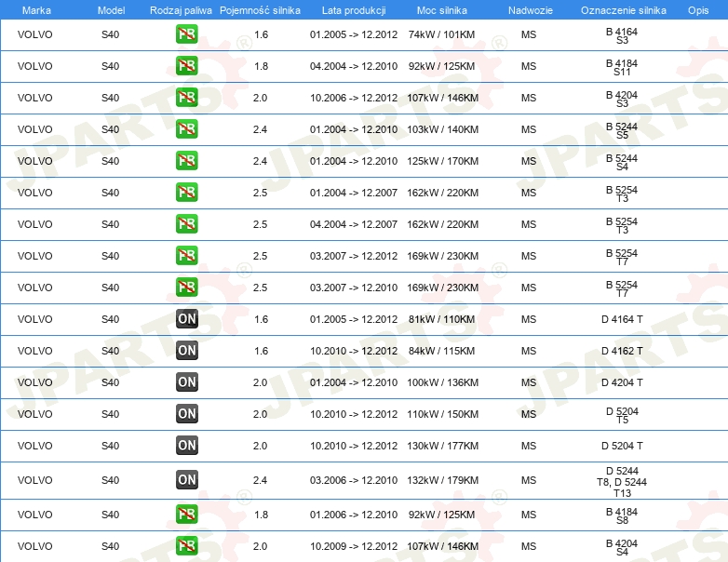Click the Pojemność silnika column header
Screen dimensions: 728x562
[x=260, y=10]
